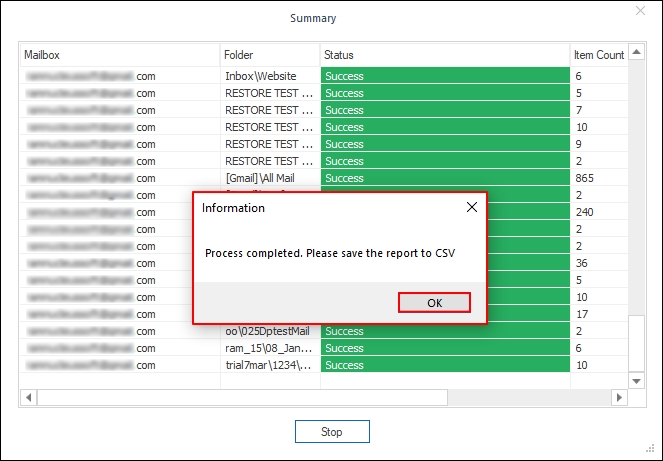The height and width of the screenshot is (461, 663).
Task: Close the Summary window
Action: click(x=640, y=11)
